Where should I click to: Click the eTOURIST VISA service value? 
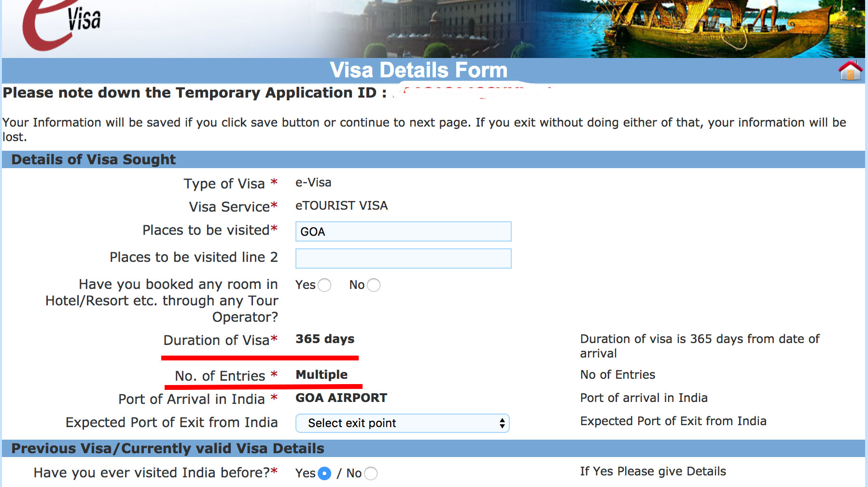[341, 206]
